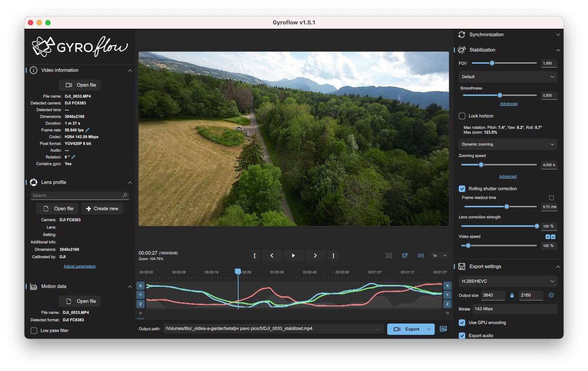Open the render queue icon
The width and height of the screenshot is (588, 371).
point(443,329)
